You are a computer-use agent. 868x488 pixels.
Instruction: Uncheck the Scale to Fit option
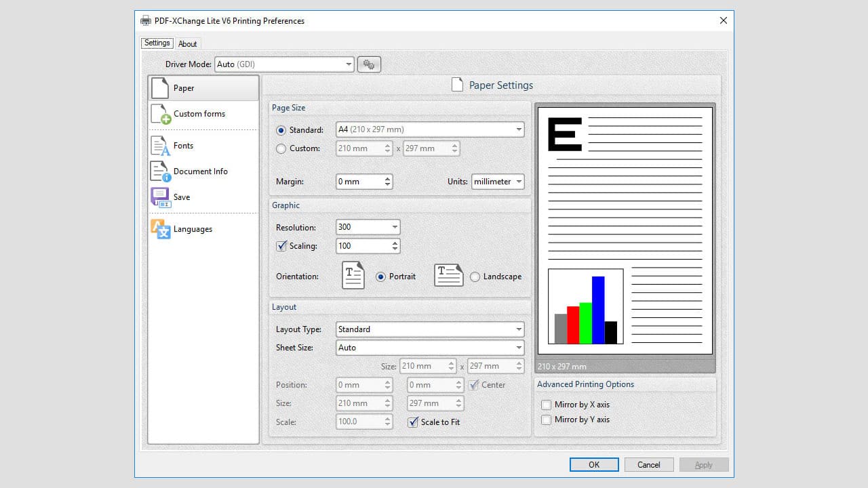point(413,422)
